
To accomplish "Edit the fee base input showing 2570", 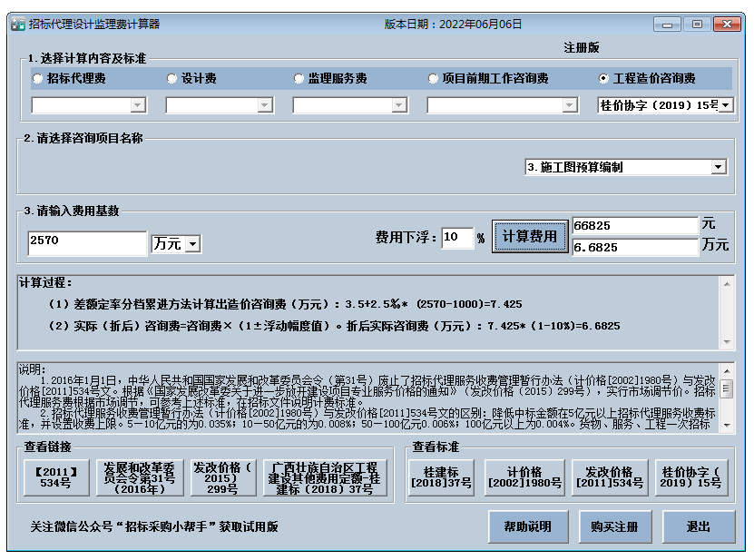I will pos(86,244).
